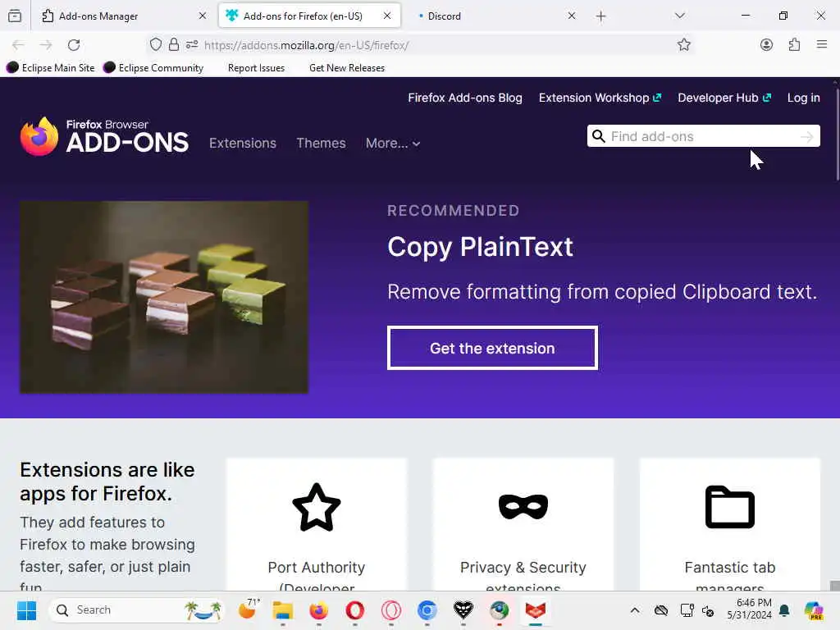Open the red Opera browser taskbar icon
840x630 pixels.
354,610
